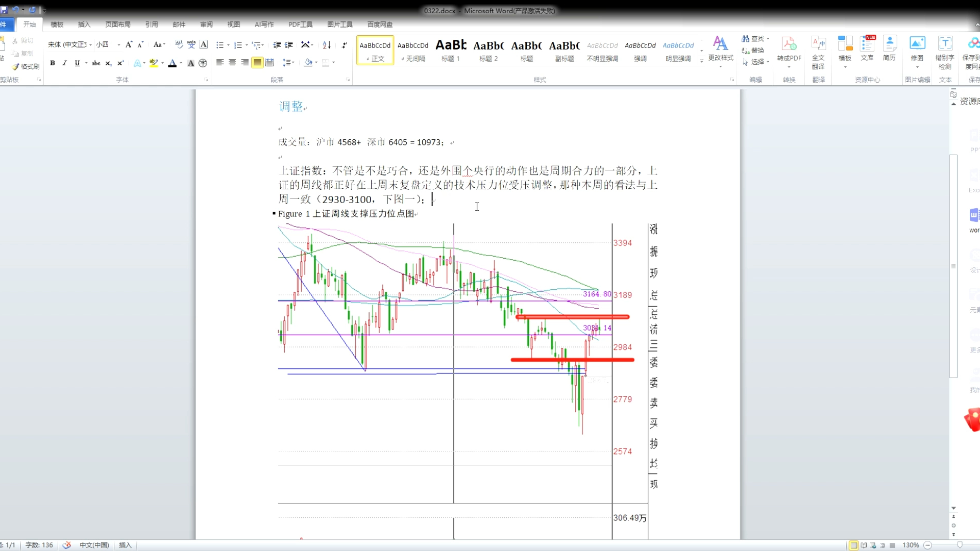The width and height of the screenshot is (980, 551).
Task: Apply the font color swatch
Action: point(172,63)
